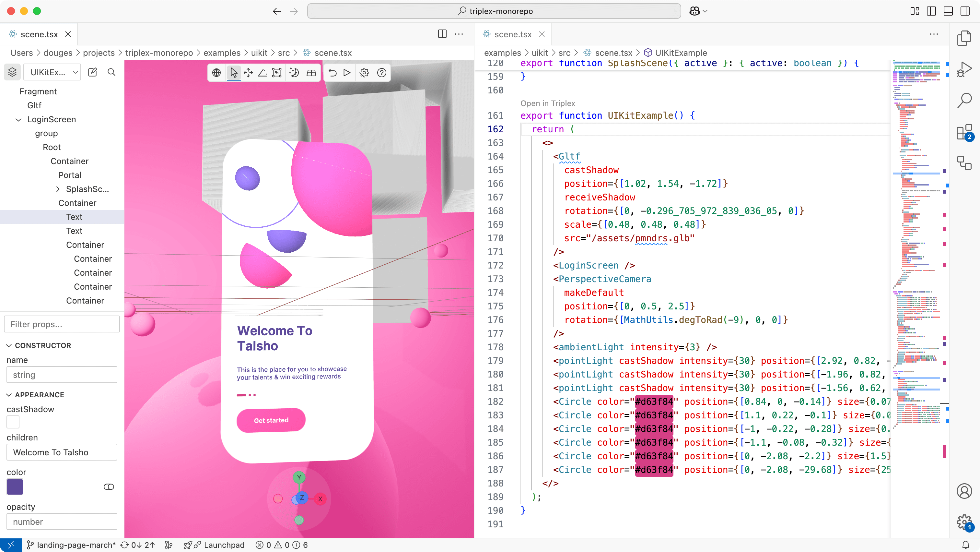Click the Open in Triplex link
980x552 pixels.
tap(547, 103)
